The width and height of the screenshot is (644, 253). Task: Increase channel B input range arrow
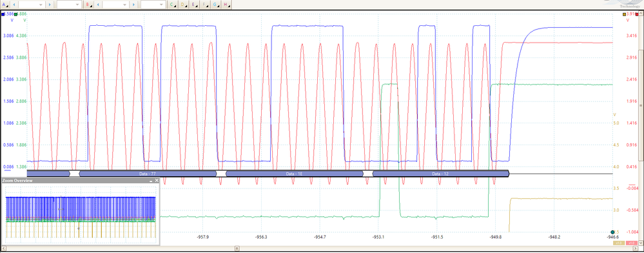[133, 5]
